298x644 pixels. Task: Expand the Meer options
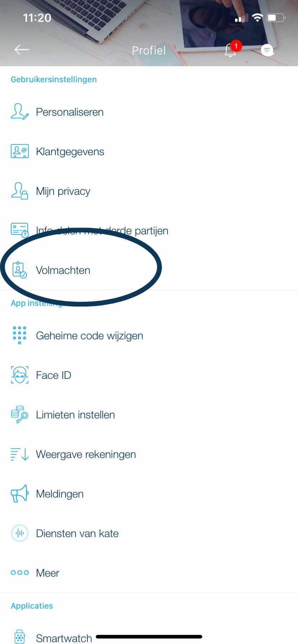(x=149, y=572)
